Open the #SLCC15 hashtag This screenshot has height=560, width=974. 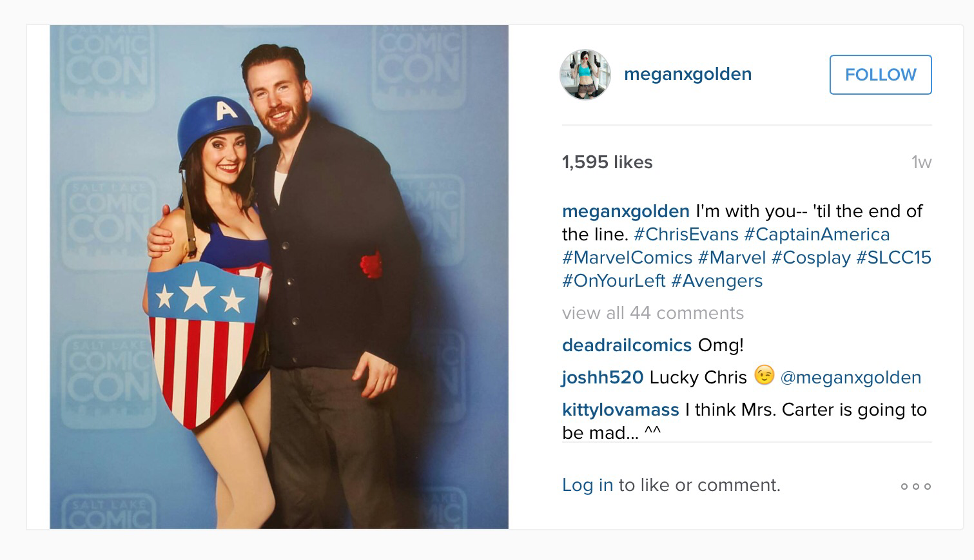894,258
